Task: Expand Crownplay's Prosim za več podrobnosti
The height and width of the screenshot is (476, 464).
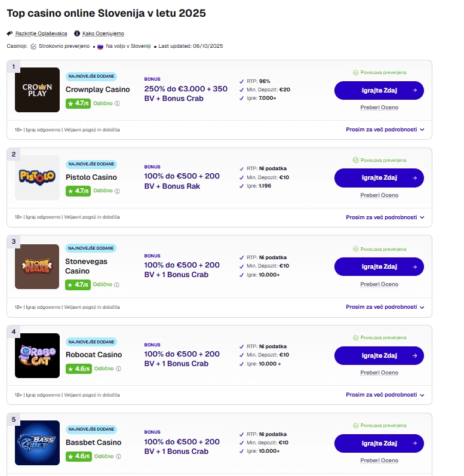Action: 385,129
